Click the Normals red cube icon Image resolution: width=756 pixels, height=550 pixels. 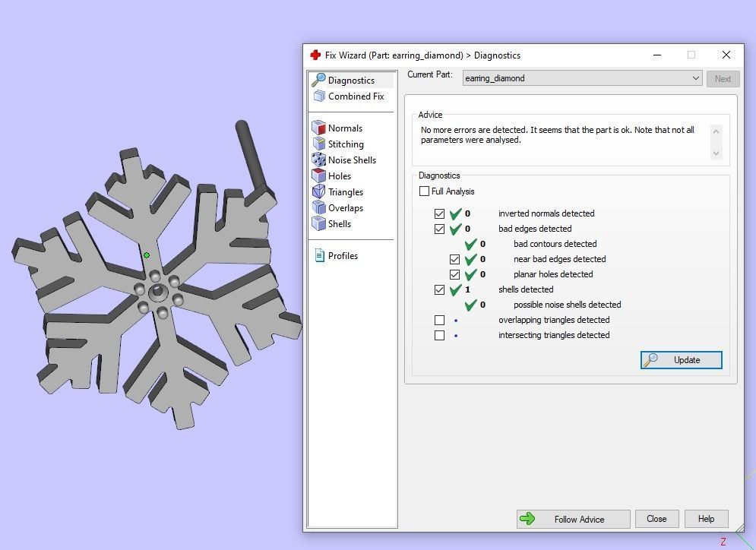318,128
